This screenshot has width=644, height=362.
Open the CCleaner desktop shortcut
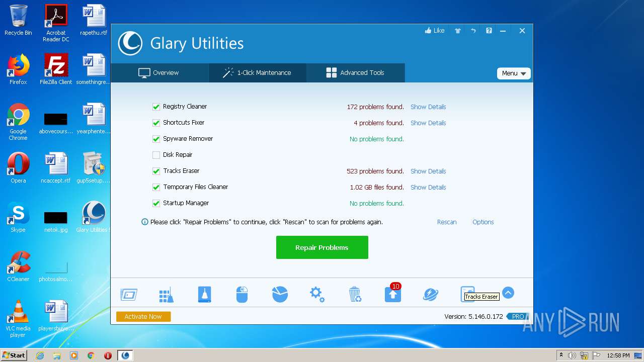[18, 266]
